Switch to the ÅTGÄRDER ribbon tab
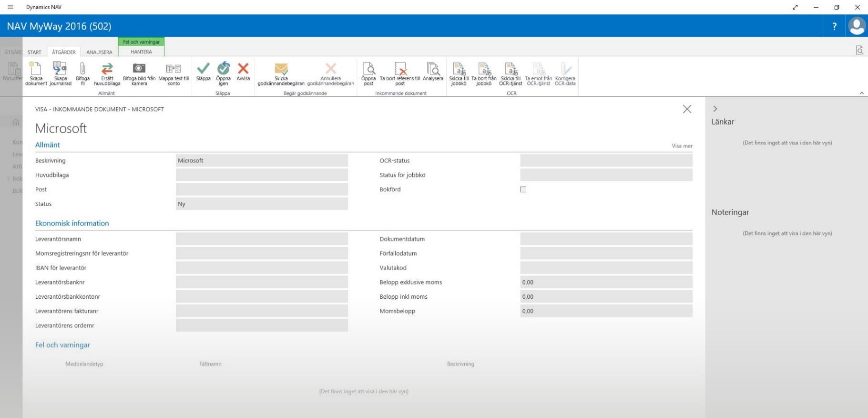This screenshot has width=868, height=418. point(64,52)
